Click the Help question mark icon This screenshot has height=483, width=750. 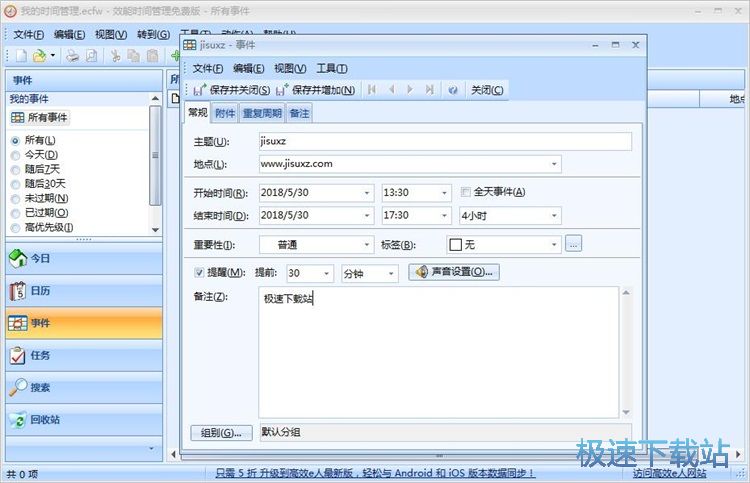click(452, 90)
